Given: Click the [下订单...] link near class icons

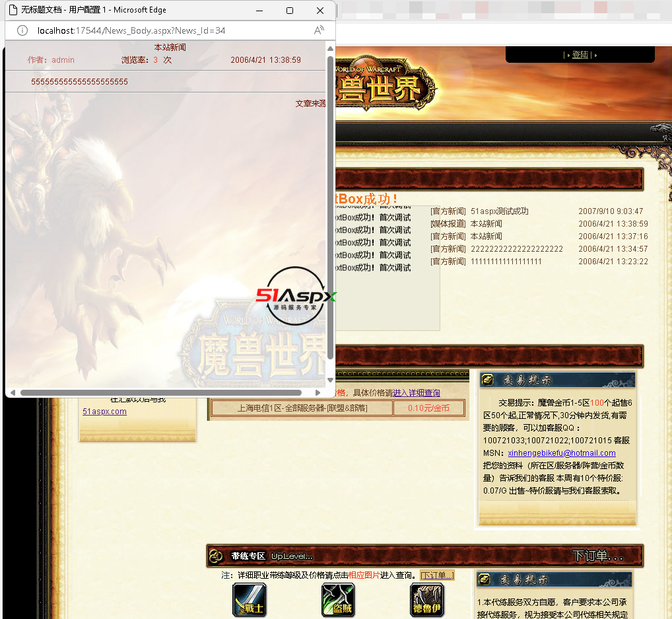Looking at the screenshot, I should 437,575.
